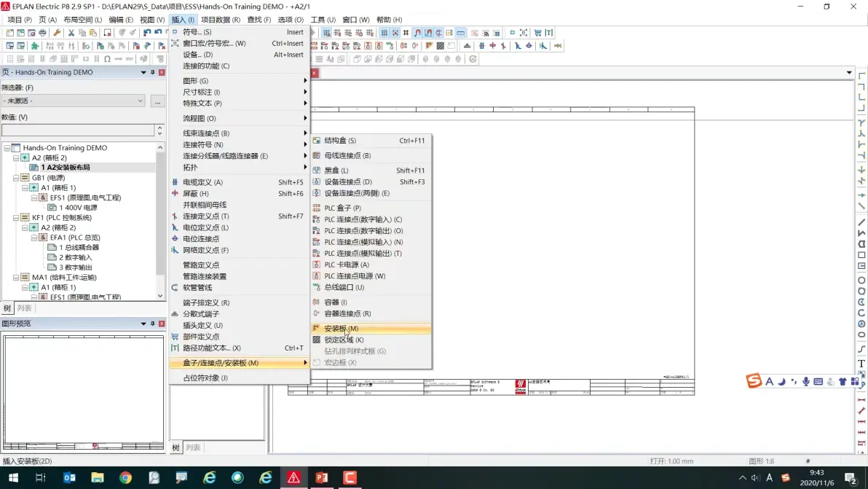Click the Omega symbol toolbar icon
Viewport: 868px width, 489px height.
coord(107,59)
